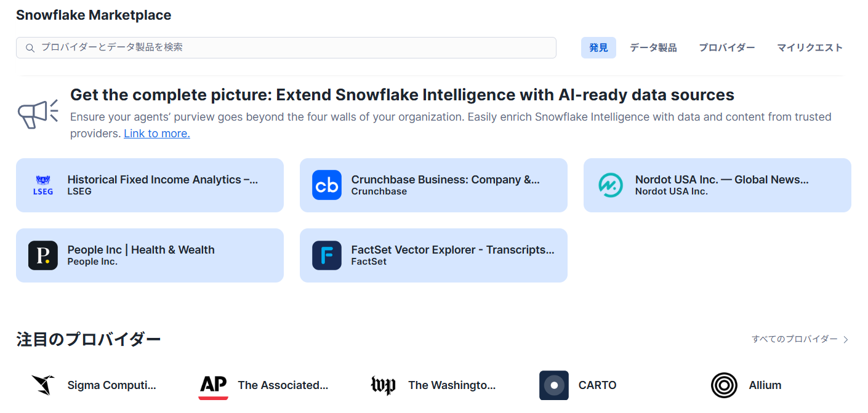Screen dimensions: 868x413
Task: Click the People Inc. logo icon
Action: (x=43, y=255)
